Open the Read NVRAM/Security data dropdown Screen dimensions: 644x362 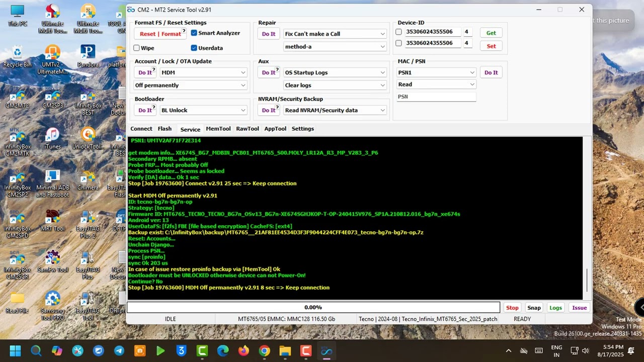(x=335, y=110)
